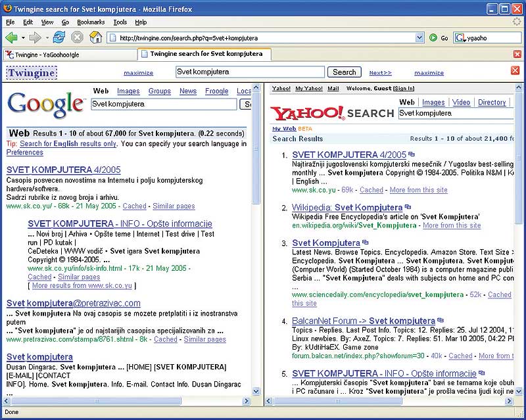Open the Go menu
Image resolution: width=526 pixels, height=420 pixels.
(x=65, y=22)
